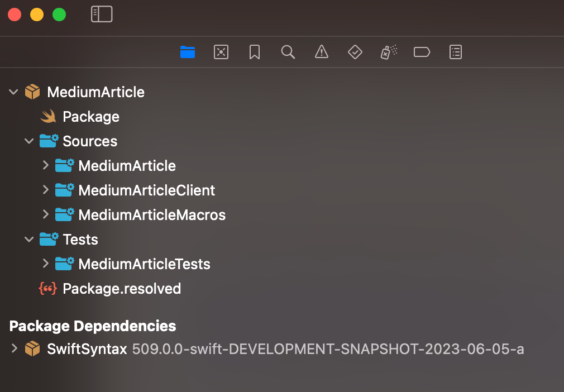Open the Breakpoint navigator
This screenshot has height=392, width=564.
point(422,52)
